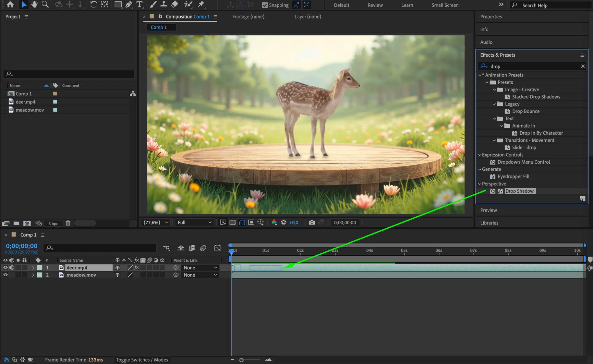Hide the meadow.mov layer
This screenshot has width=593, height=364.
point(5,275)
